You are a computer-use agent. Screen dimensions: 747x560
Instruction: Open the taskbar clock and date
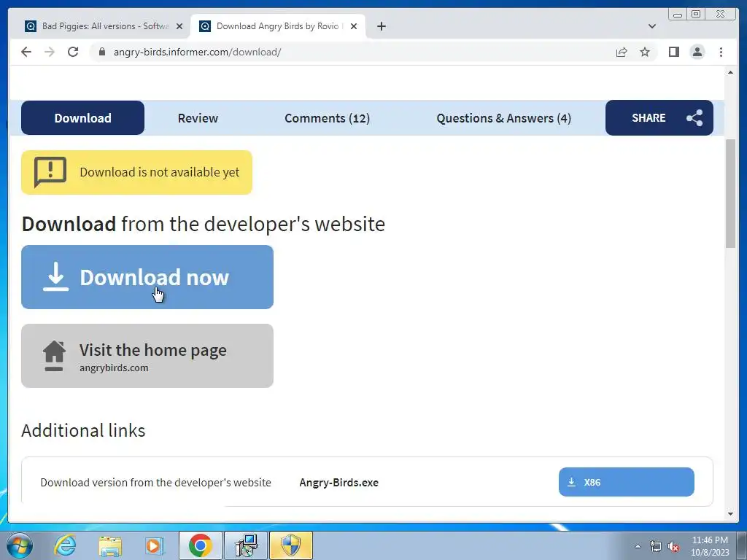[x=710, y=546]
